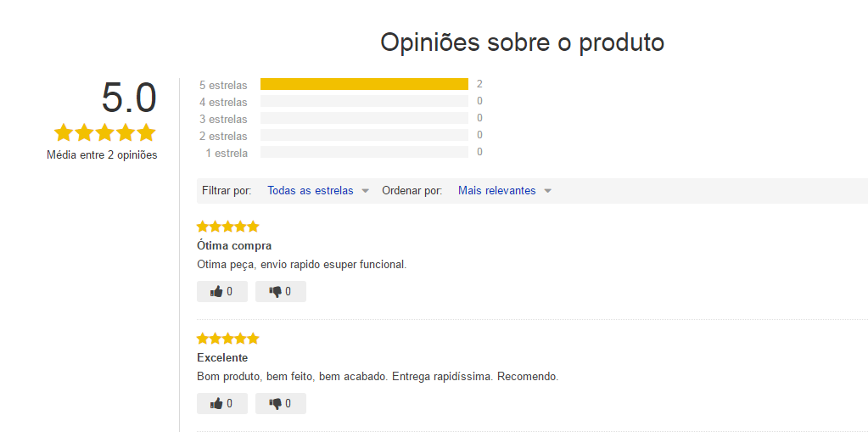Click the large average star rating icons
This screenshot has height=443, width=868.
point(104,133)
